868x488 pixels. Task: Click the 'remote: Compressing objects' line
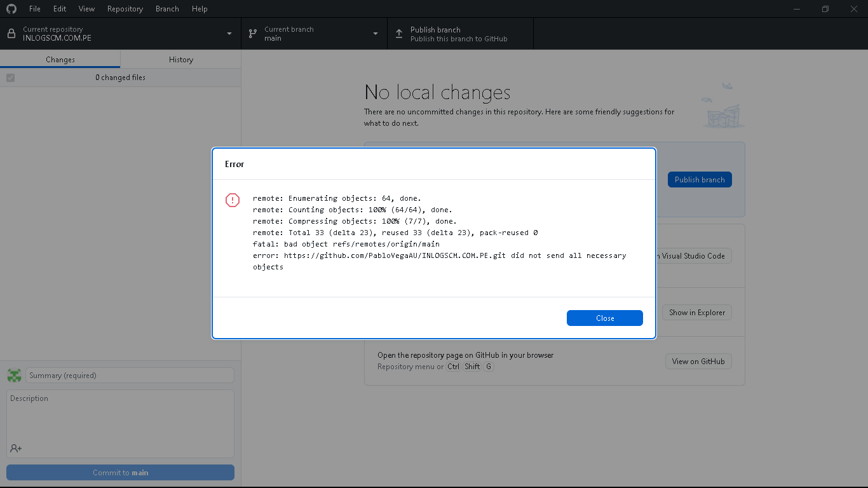355,221
